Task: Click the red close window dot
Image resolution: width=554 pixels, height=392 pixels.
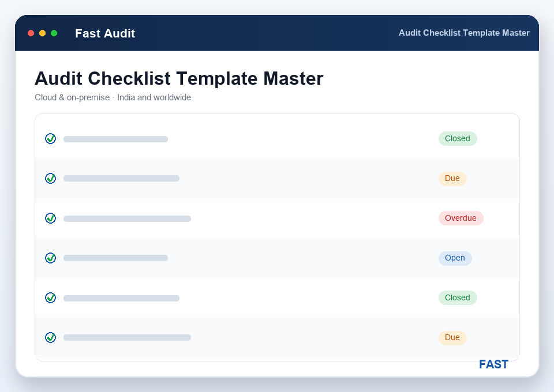Action: pos(31,33)
